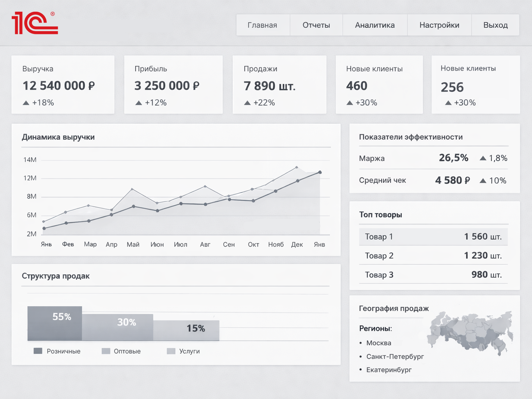Click the +18% growth figure
Image resolution: width=532 pixels, height=399 pixels.
click(43, 103)
